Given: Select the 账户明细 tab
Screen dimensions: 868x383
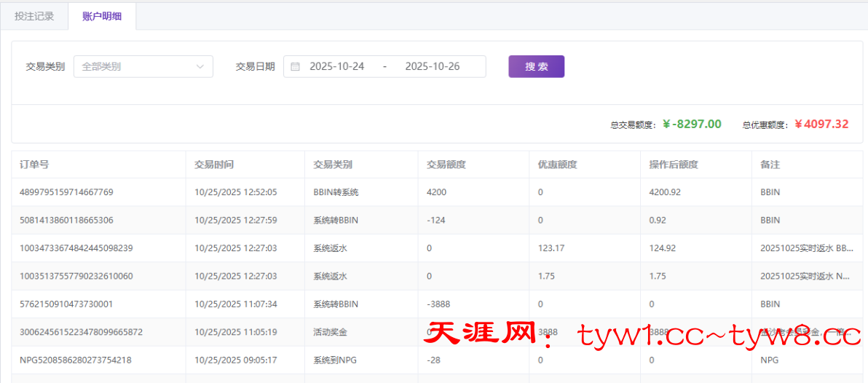Looking at the screenshot, I should click(102, 16).
